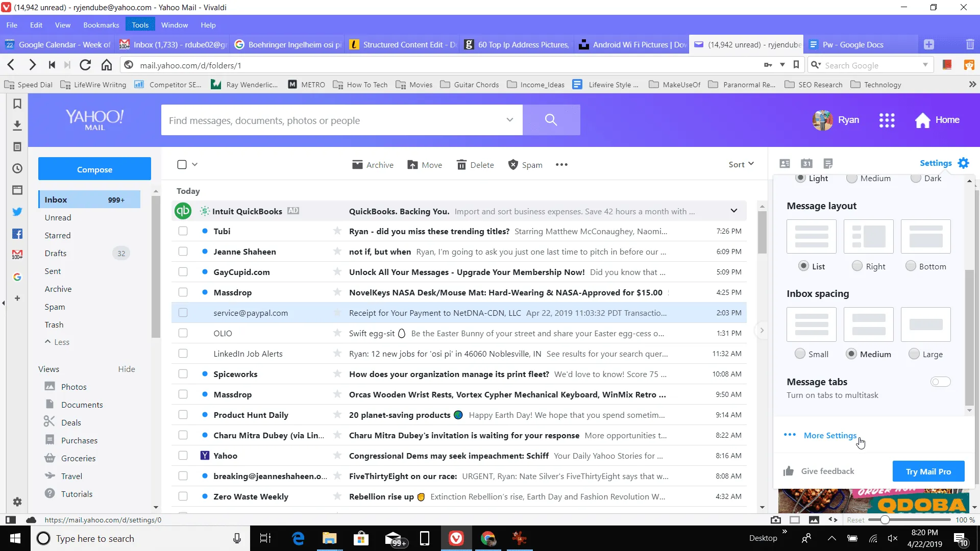Screen dimensions: 980x551
Task: Open new tab with plus button
Action: click(929, 44)
